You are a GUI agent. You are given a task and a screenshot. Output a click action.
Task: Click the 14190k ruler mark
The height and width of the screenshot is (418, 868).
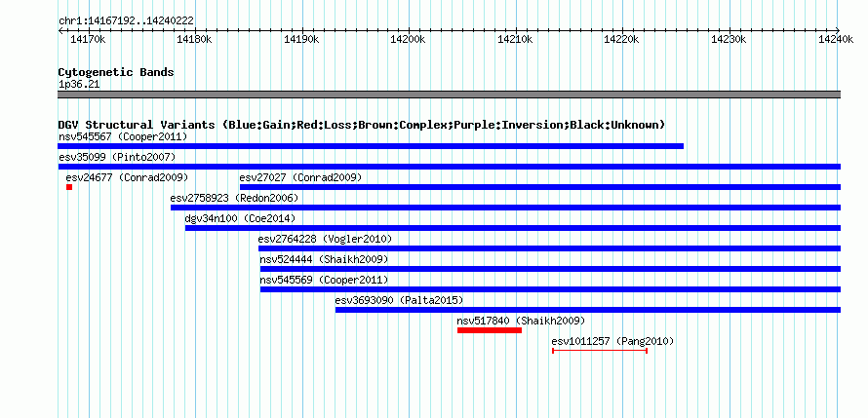pyautogui.click(x=301, y=39)
